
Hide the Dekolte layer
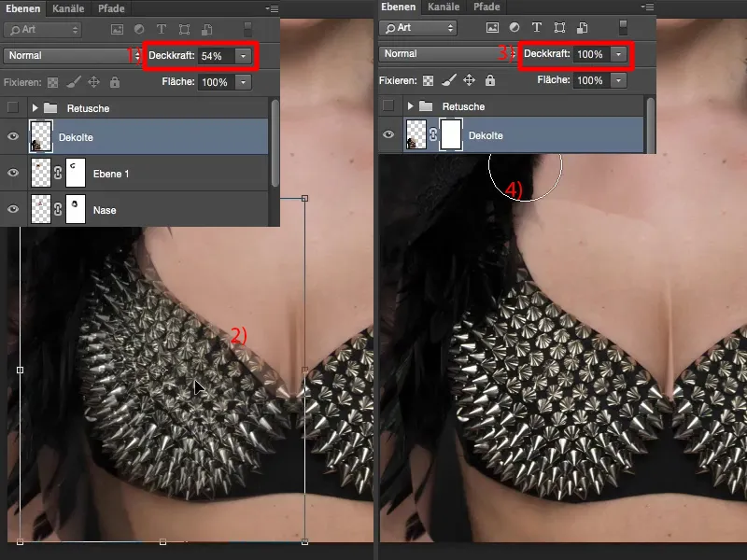(x=13, y=137)
